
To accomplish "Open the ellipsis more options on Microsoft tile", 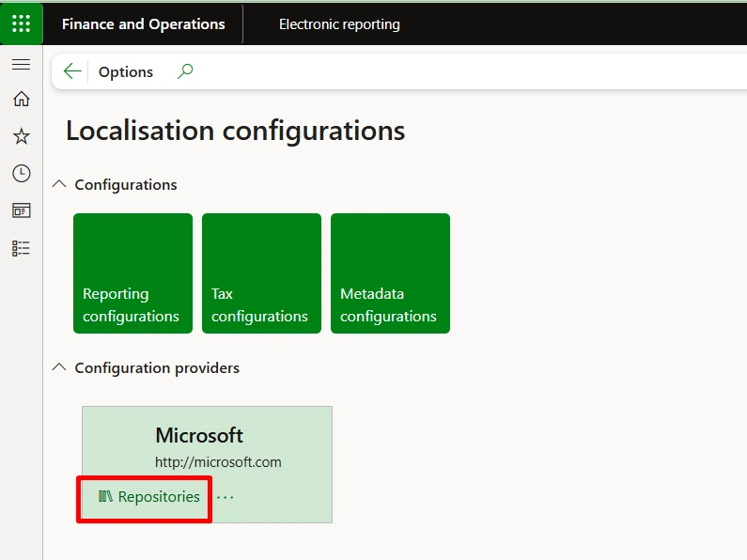I will (x=225, y=498).
